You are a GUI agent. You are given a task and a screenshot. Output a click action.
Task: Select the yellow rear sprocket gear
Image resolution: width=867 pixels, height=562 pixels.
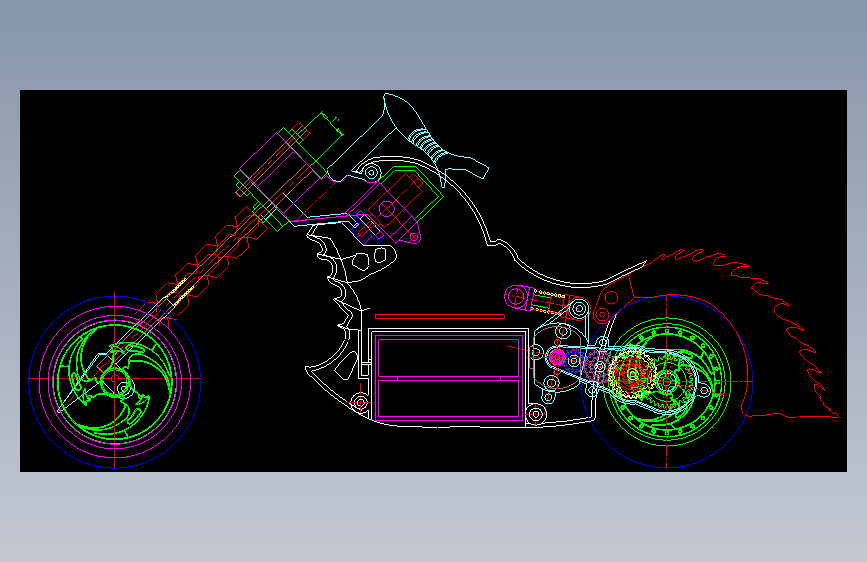pos(631,375)
